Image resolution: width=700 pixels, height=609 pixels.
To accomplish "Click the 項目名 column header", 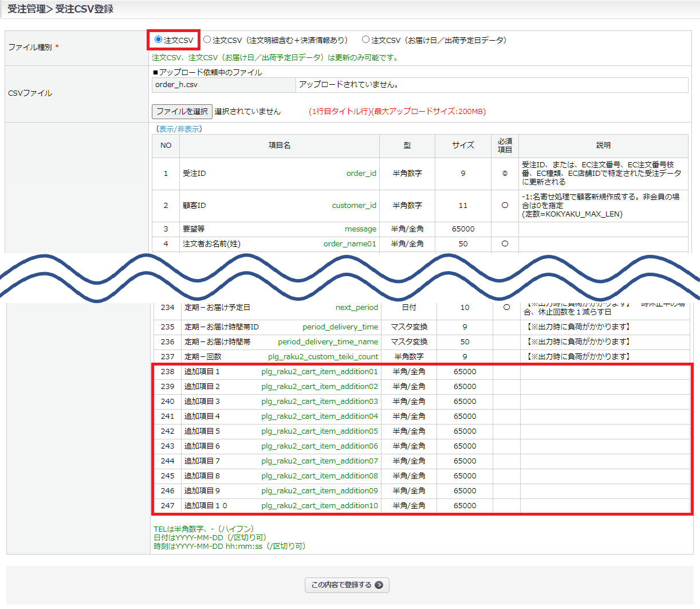I will (x=280, y=146).
